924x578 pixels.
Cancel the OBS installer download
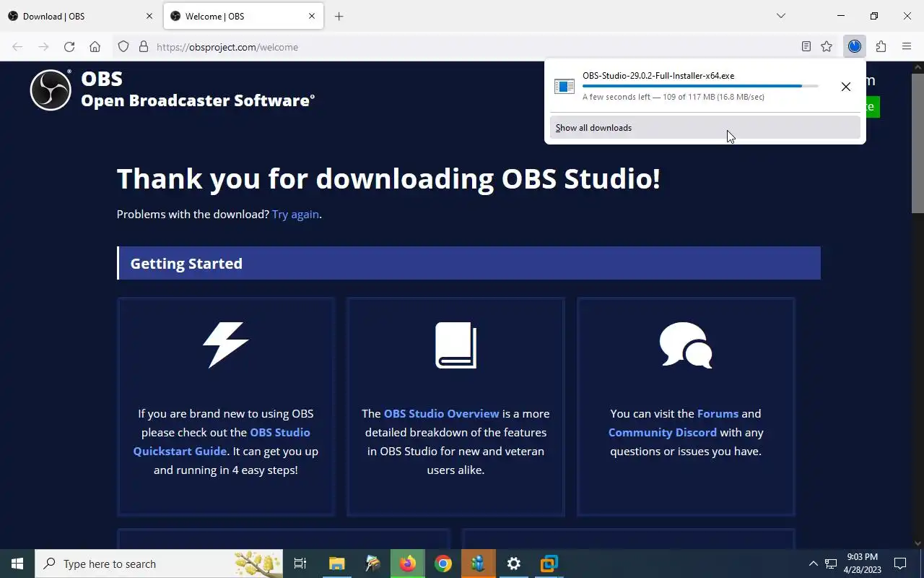846,87
